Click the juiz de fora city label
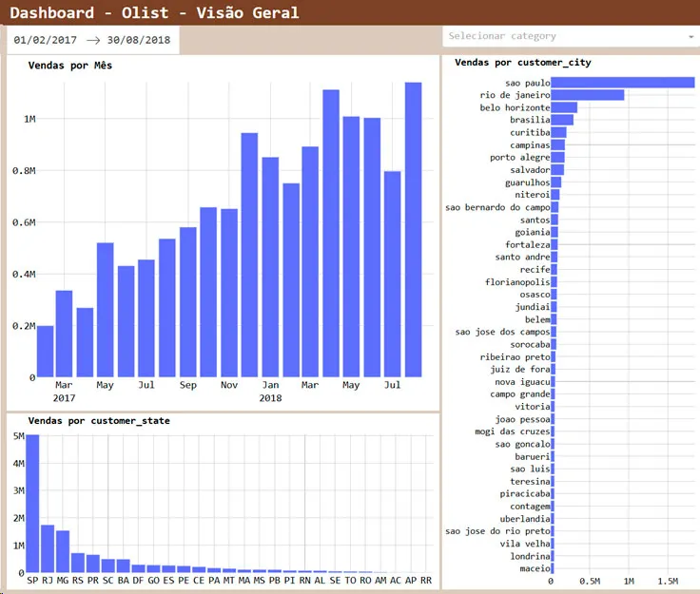The width and height of the screenshot is (700, 594). click(x=519, y=369)
